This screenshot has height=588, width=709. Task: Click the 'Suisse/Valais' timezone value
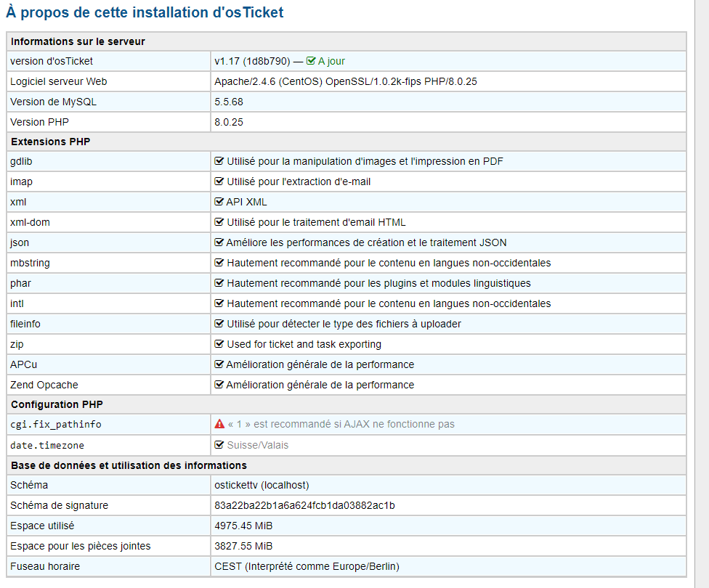pos(258,446)
